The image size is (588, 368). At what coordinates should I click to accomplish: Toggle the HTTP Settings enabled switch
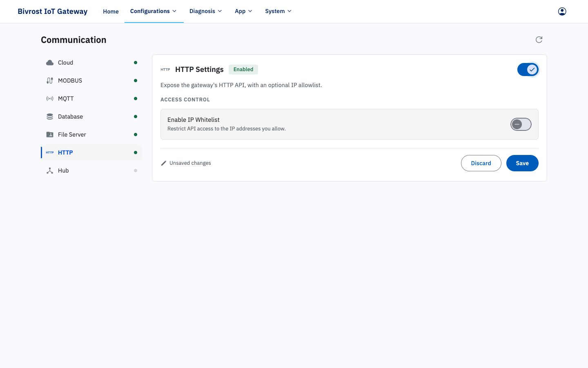pyautogui.click(x=528, y=70)
